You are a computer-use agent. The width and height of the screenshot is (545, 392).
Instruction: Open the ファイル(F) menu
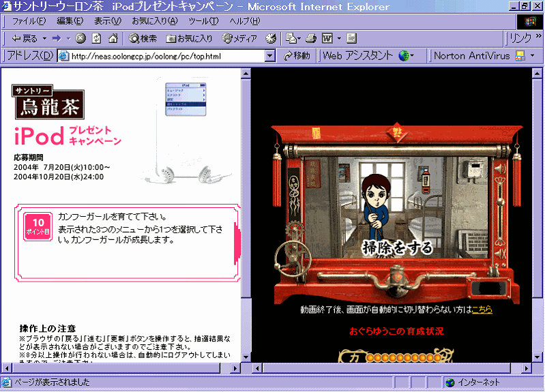click(29, 21)
